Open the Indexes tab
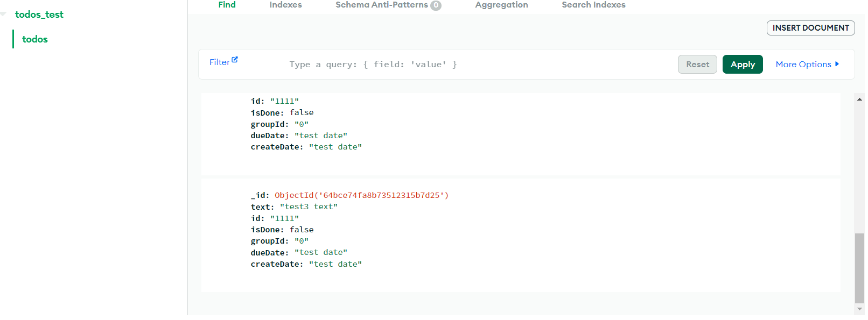Screen dimensions: 868x320 pos(285,5)
